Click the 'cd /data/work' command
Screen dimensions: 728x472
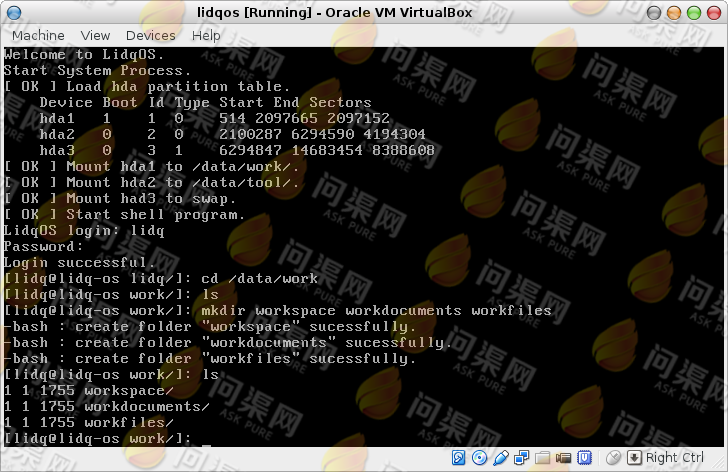point(260,278)
